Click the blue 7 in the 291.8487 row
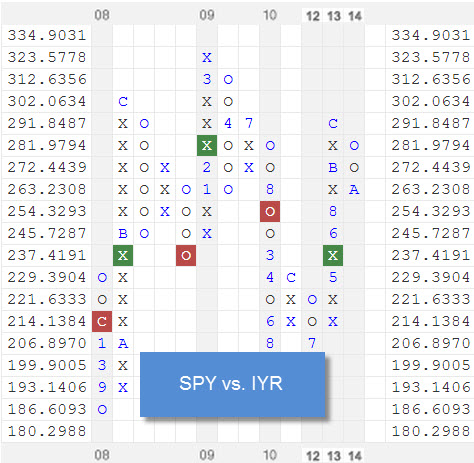The image size is (474, 463). 249,123
